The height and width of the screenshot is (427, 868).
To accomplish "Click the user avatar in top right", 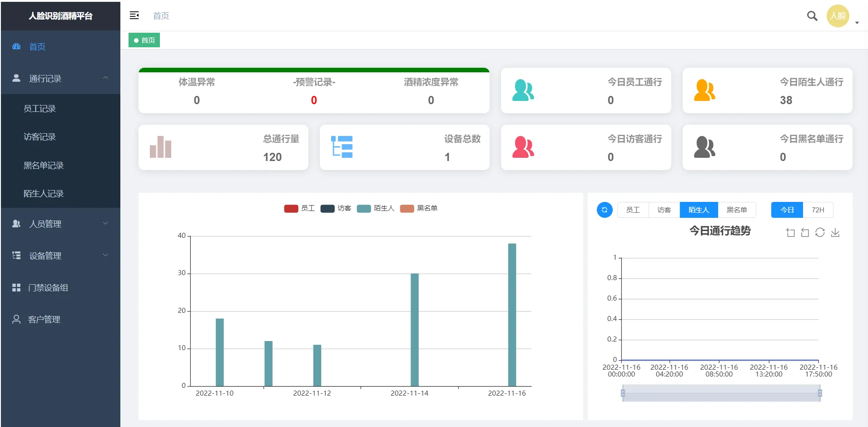I will click(838, 16).
